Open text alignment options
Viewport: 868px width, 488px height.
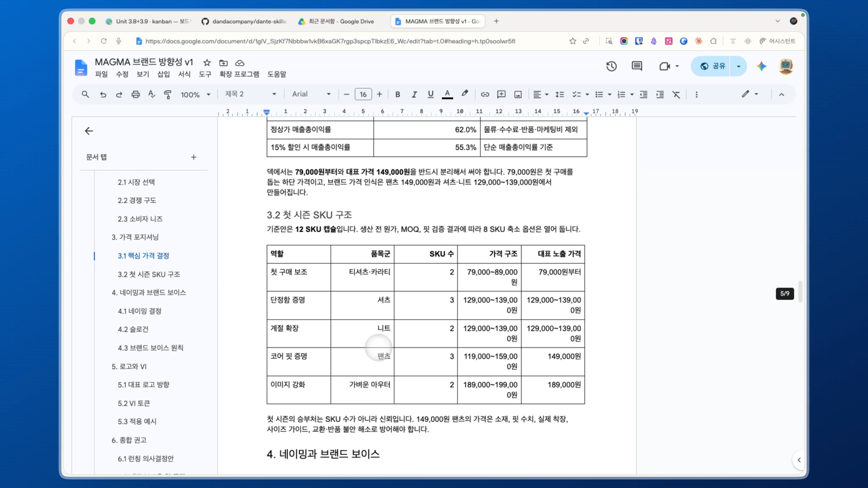tap(540, 94)
